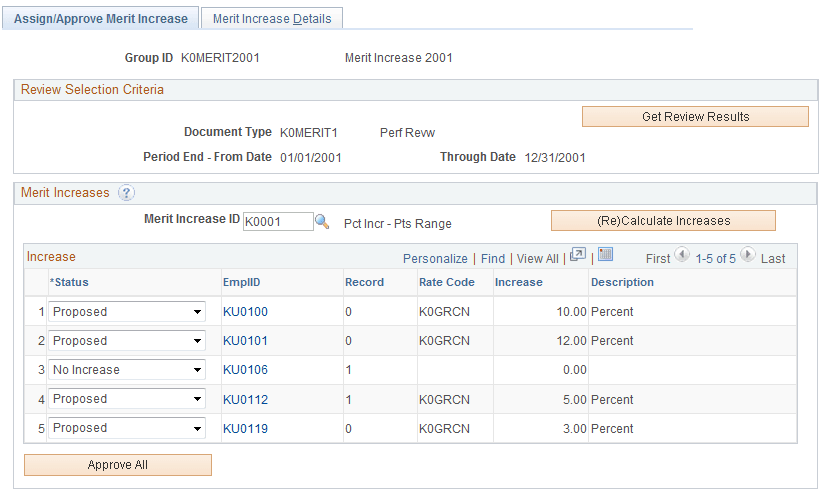Viewport: 833px width, 496px height.
Task: Show next rows with right arrow icon
Action: pos(747,255)
